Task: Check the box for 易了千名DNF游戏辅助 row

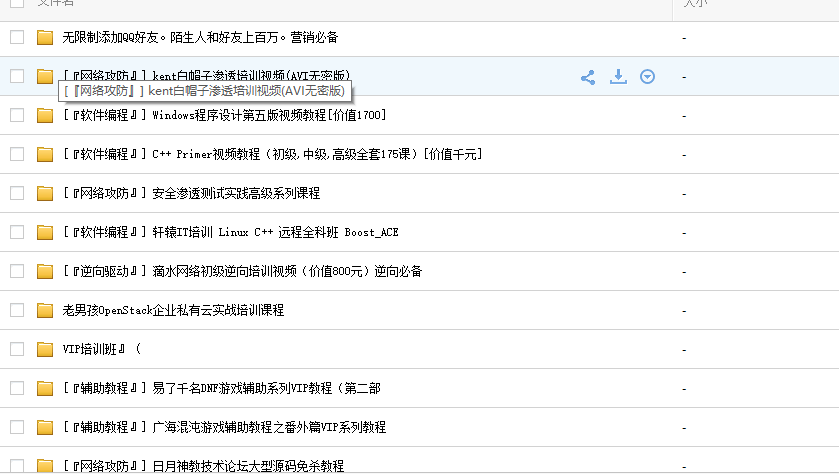Action: (17, 388)
